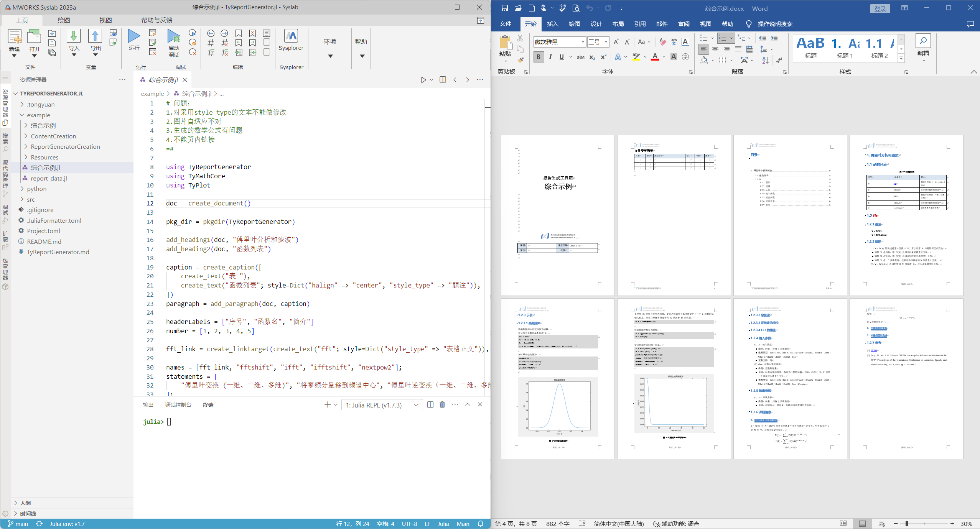Toggle Bold formatting in Word
980x529 pixels.
point(539,57)
